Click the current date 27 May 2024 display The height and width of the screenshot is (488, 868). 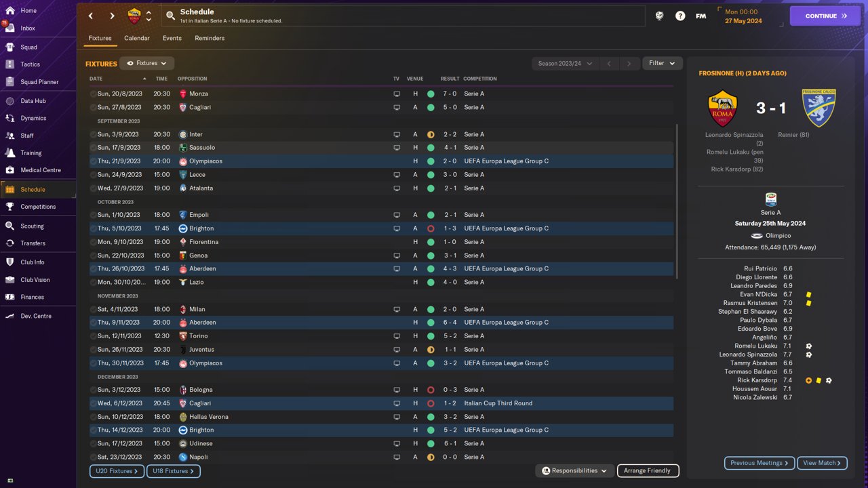tap(743, 21)
